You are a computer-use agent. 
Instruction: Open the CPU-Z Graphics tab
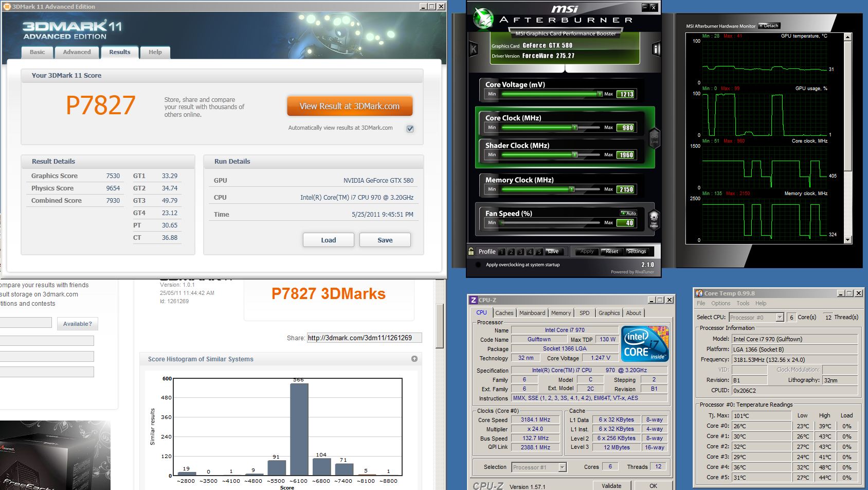609,313
